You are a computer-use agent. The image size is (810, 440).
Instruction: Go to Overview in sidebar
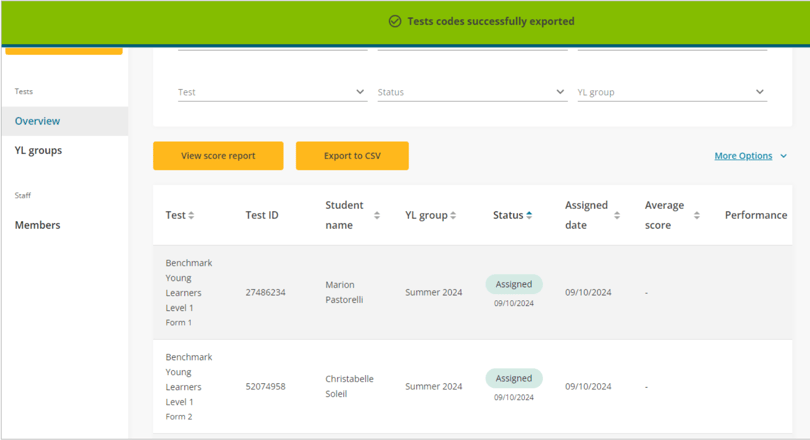37,121
